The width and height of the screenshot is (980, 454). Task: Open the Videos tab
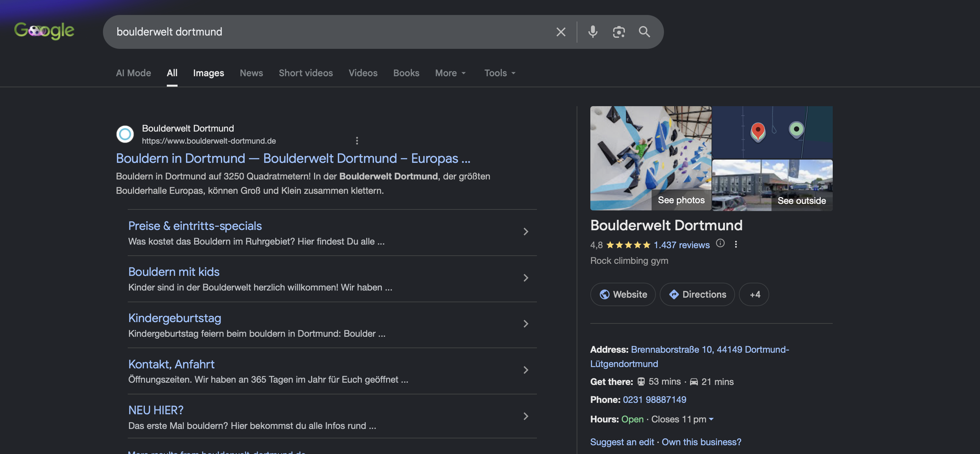click(x=363, y=73)
